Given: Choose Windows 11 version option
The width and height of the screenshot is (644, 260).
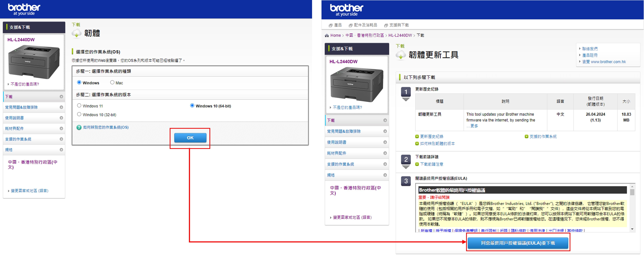Looking at the screenshot, I should 79,106.
